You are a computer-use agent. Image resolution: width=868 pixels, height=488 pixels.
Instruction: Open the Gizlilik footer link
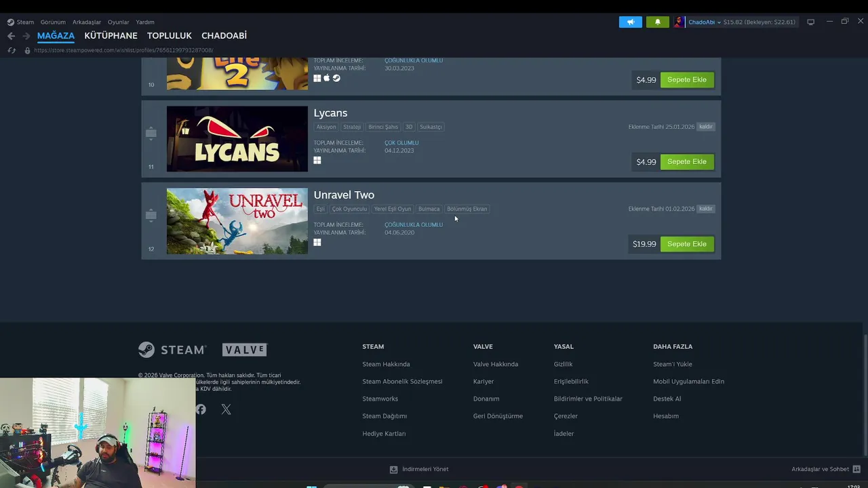[x=563, y=364]
